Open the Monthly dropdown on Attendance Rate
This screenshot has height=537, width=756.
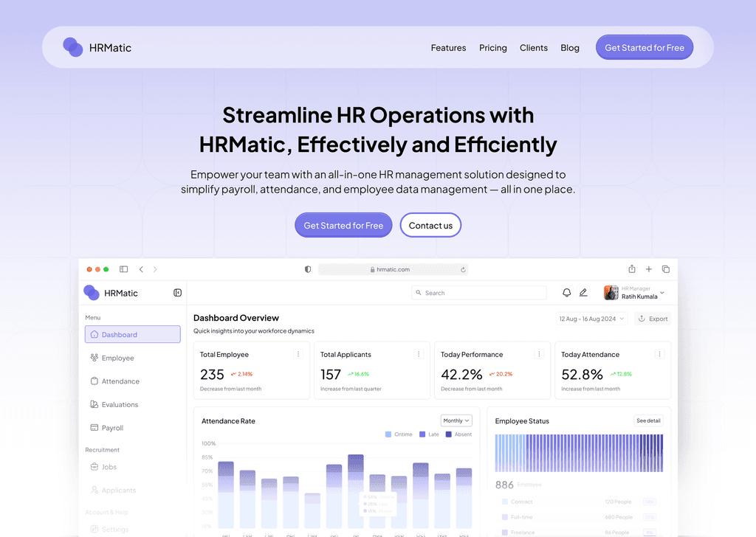[456, 420]
